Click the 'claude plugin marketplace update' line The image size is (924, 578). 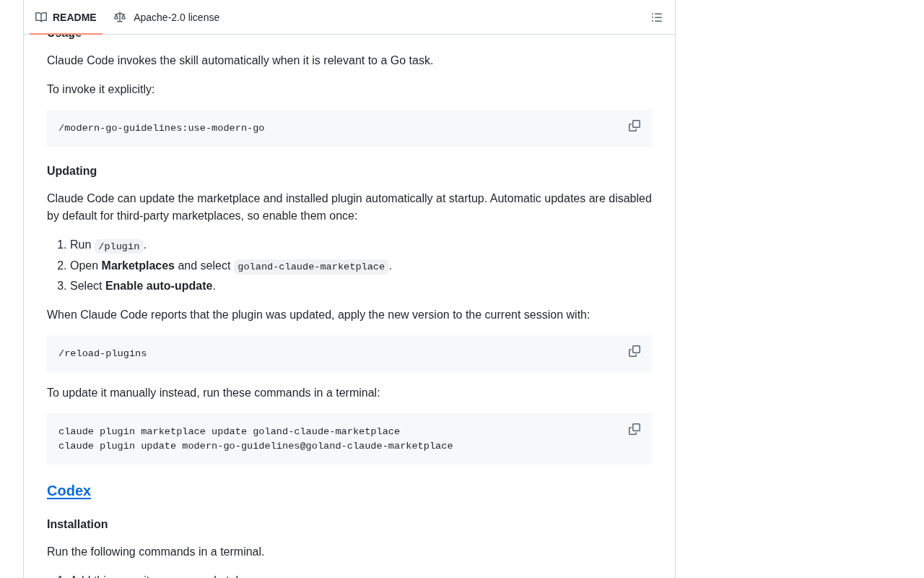[229, 431]
